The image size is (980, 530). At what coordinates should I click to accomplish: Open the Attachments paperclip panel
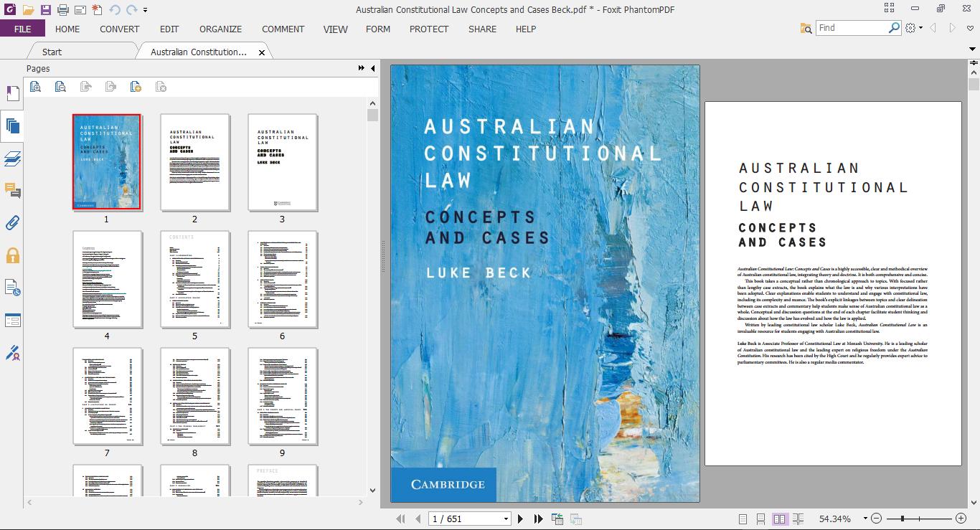(12, 223)
